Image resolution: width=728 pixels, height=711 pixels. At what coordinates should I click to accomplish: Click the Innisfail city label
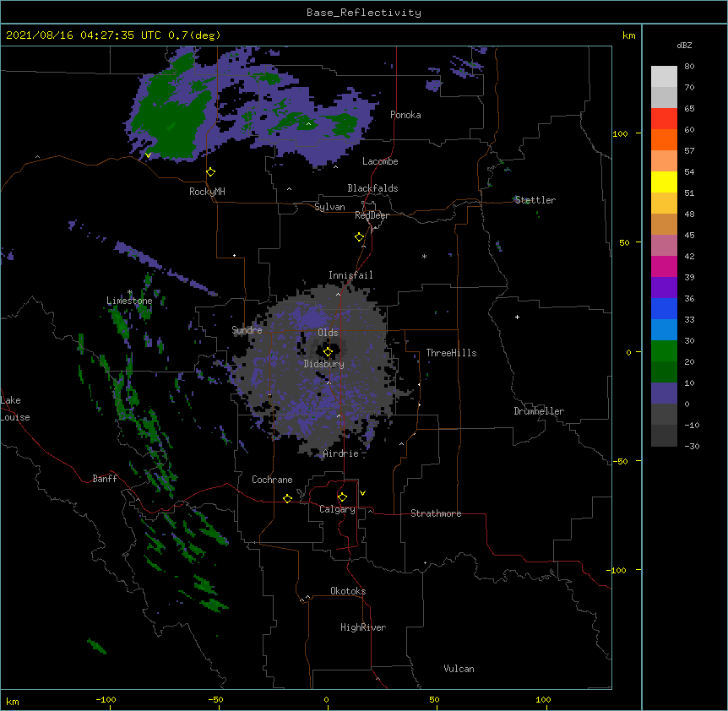click(x=350, y=275)
